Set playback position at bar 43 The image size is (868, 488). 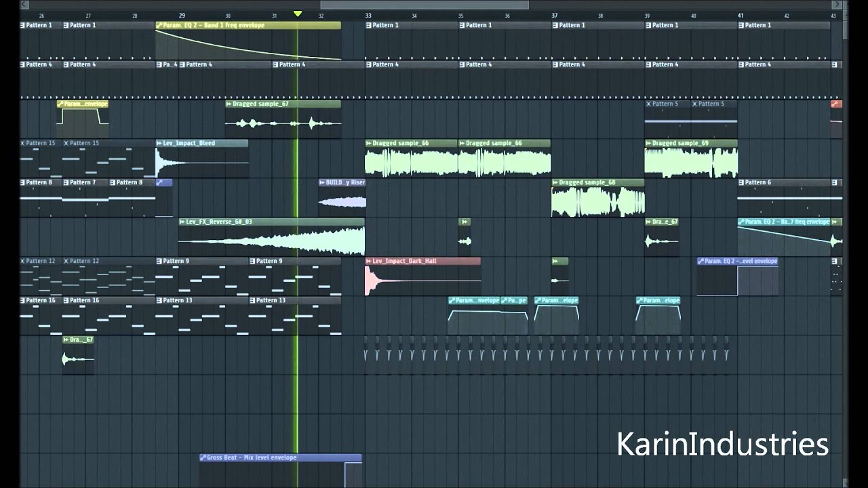(x=833, y=16)
